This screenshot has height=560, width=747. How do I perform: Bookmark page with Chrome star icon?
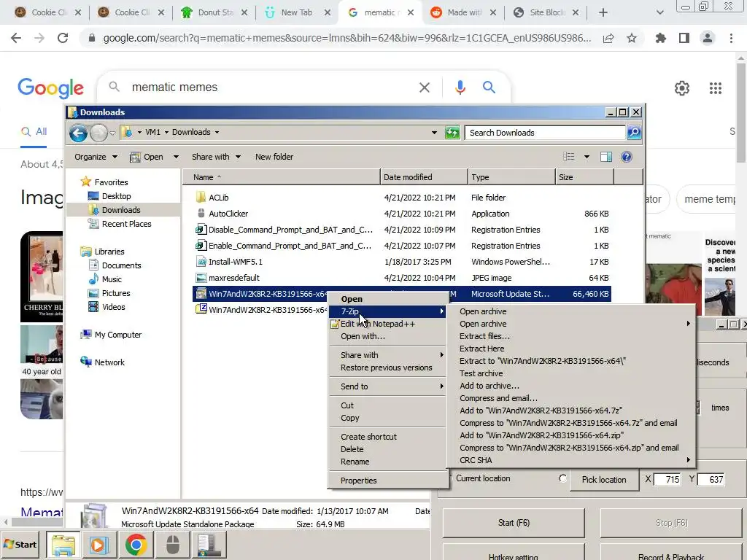click(x=632, y=38)
